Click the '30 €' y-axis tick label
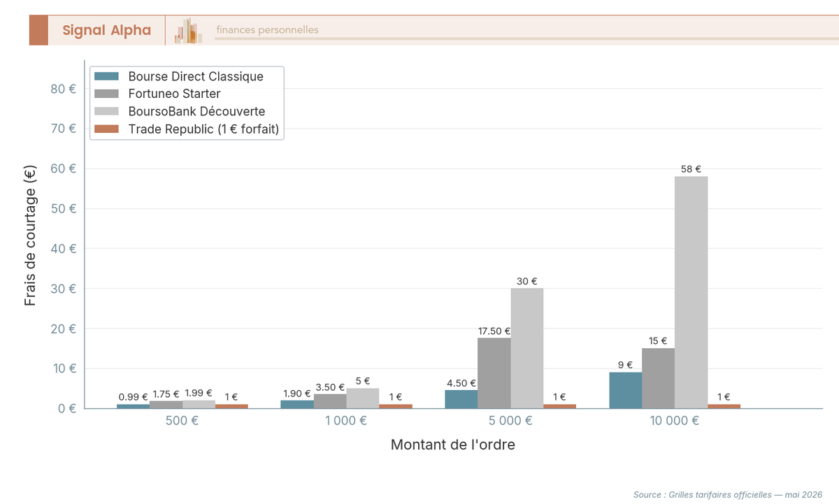This screenshot has height=504, width=839. (x=64, y=289)
